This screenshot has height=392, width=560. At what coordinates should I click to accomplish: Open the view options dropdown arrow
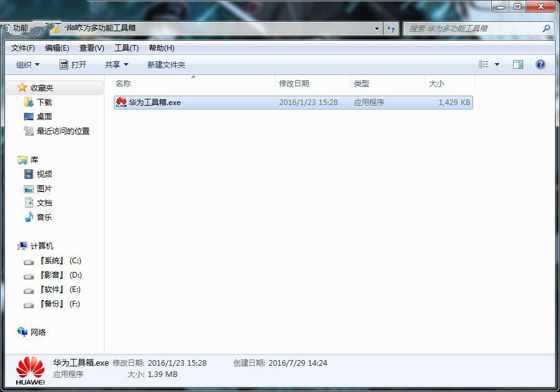(x=497, y=64)
